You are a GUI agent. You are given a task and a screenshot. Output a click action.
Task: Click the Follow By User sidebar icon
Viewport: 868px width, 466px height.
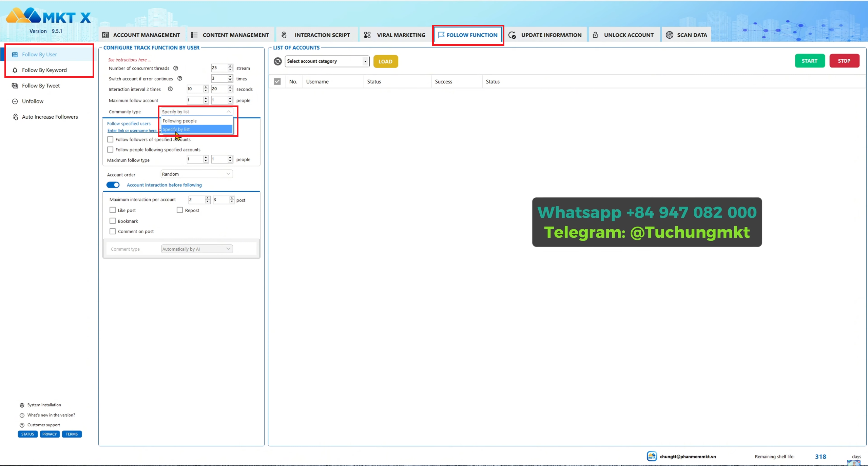coord(15,54)
